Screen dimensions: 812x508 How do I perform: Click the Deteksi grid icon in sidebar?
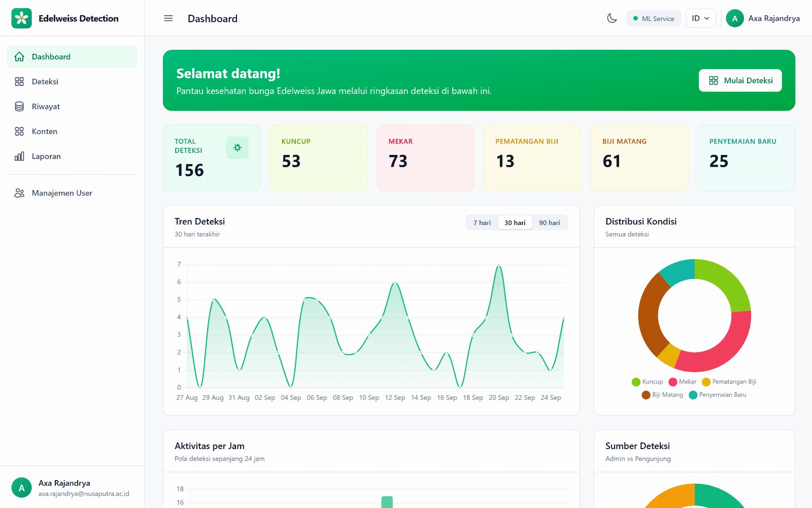(19, 81)
